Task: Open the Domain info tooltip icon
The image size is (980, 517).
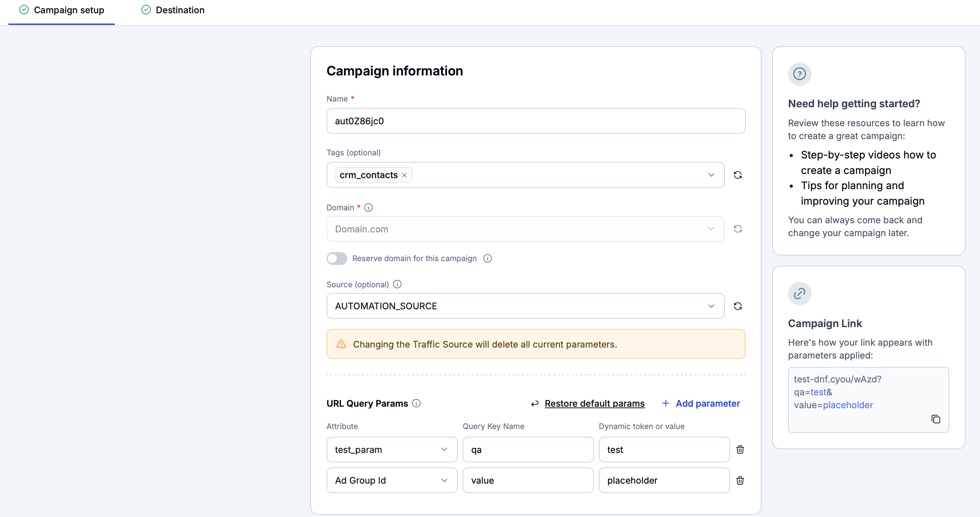Action: pos(368,208)
